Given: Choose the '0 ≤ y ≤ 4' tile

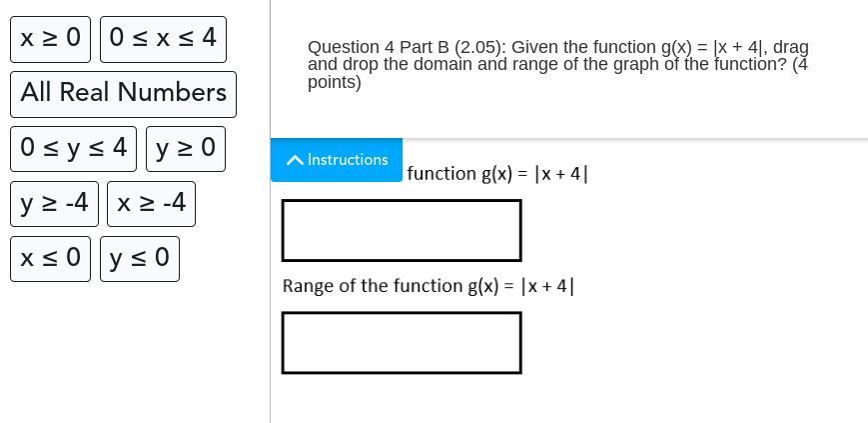Looking at the screenshot, I should [74, 148].
